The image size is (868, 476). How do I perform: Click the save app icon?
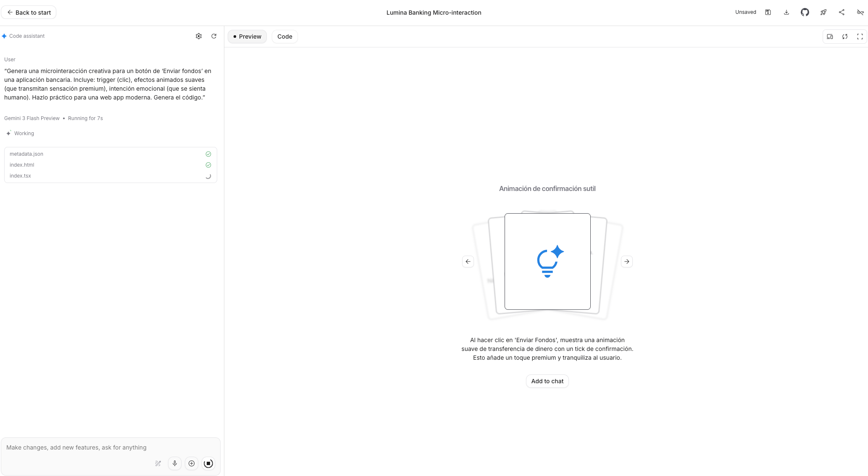768,12
